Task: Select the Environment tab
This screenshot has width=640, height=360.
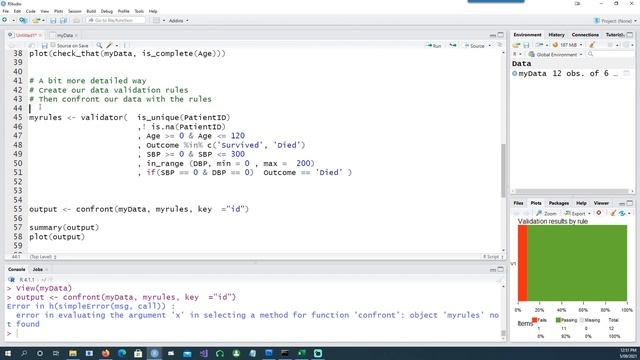Action: [x=527, y=35]
